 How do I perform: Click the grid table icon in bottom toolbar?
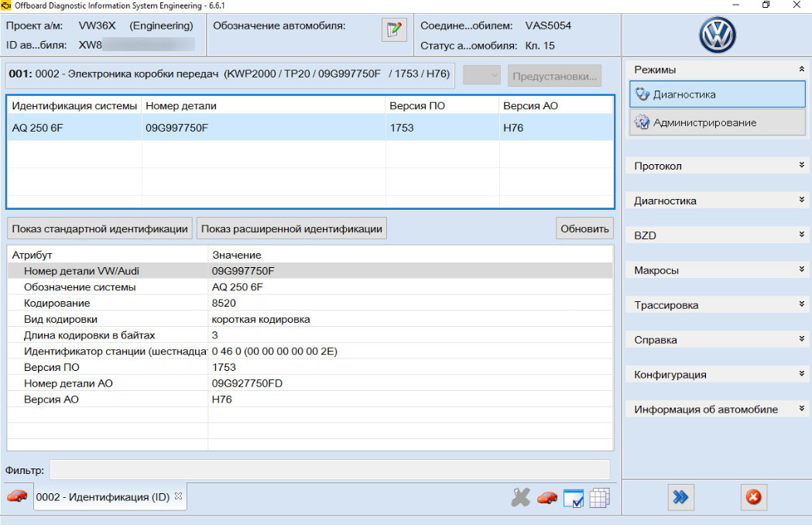pos(599,498)
